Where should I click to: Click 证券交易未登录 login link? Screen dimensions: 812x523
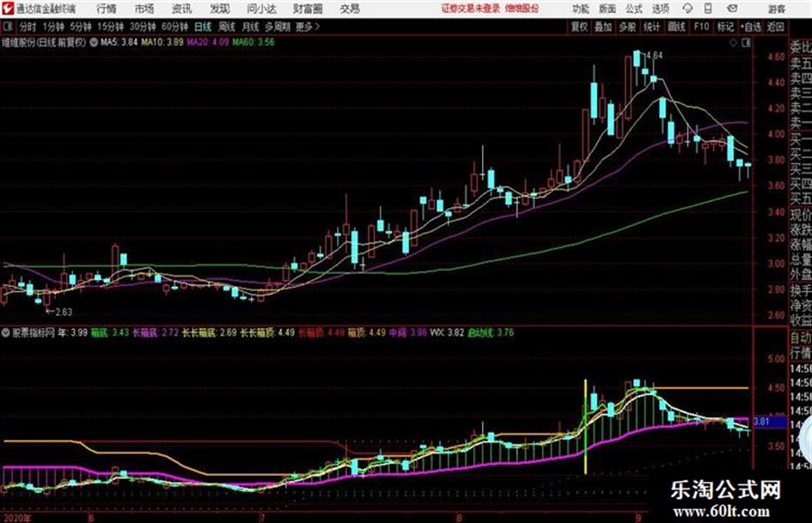coord(471,9)
